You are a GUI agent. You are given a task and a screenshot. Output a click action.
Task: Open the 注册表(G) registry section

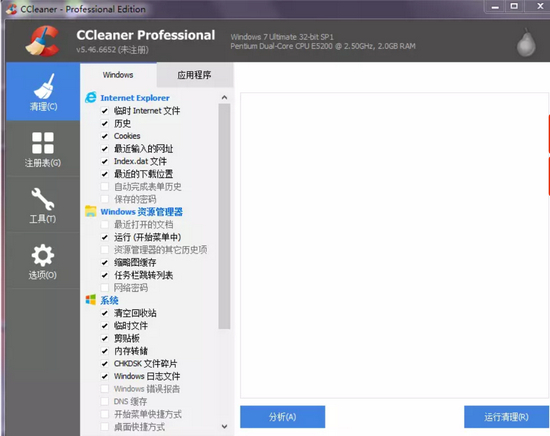(x=43, y=149)
